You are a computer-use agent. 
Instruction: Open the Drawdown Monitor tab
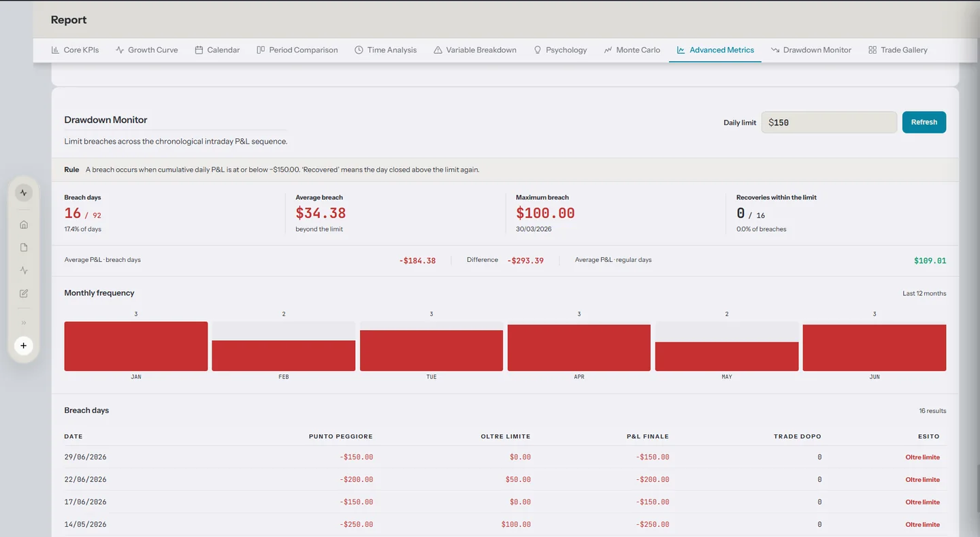(811, 50)
